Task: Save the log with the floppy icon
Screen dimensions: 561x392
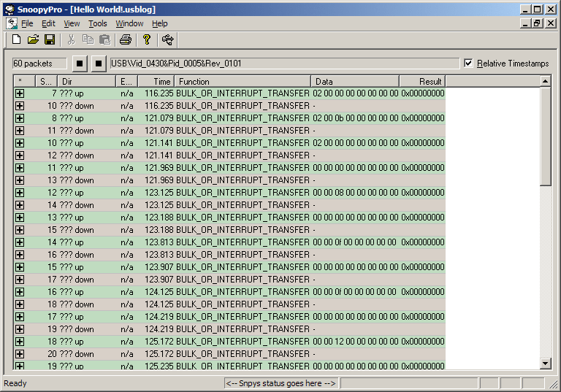Action: click(x=50, y=39)
